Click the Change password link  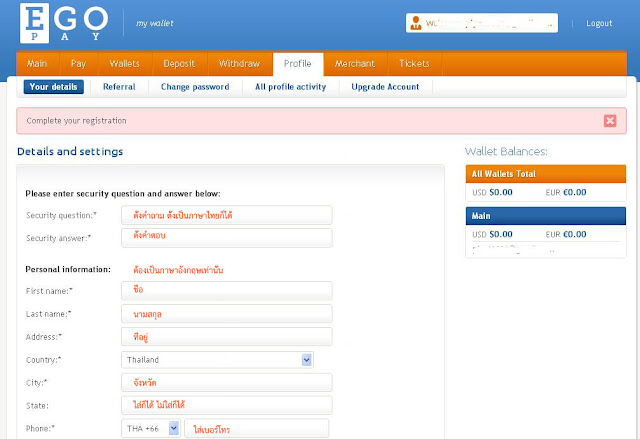195,87
